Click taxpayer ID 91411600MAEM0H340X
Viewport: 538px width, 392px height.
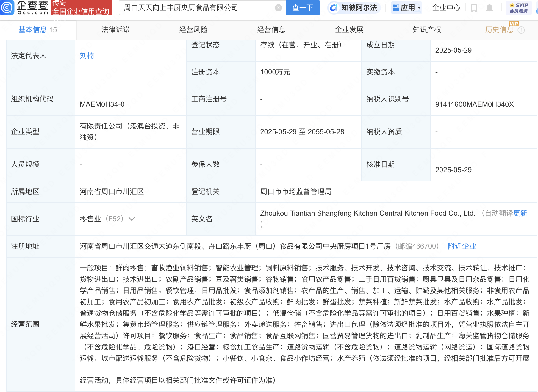(474, 104)
